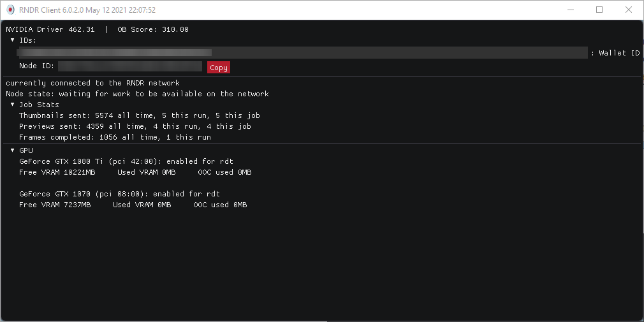The width and height of the screenshot is (644, 322).
Task: Click the 'GeForce GTX 1070 (pci 08:00)' row
Action: click(x=119, y=194)
